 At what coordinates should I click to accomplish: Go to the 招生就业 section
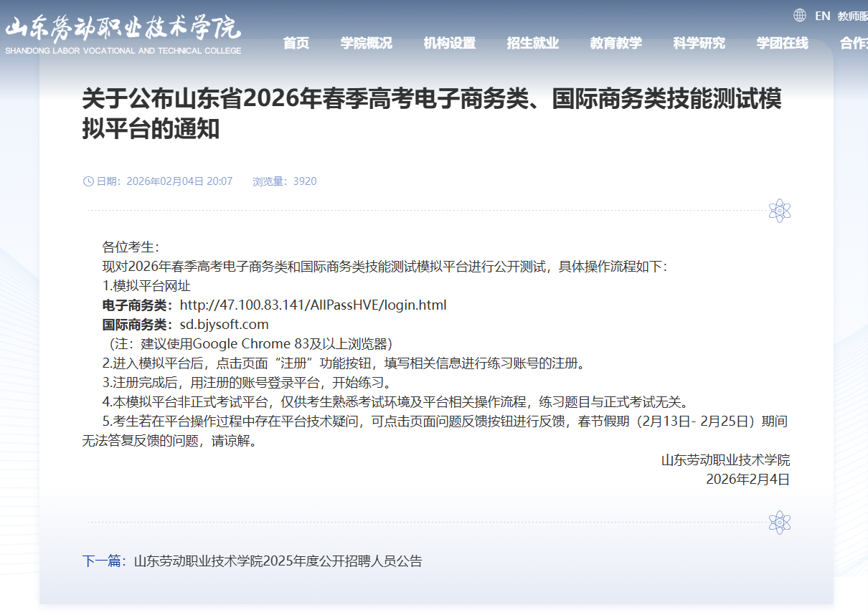click(532, 44)
